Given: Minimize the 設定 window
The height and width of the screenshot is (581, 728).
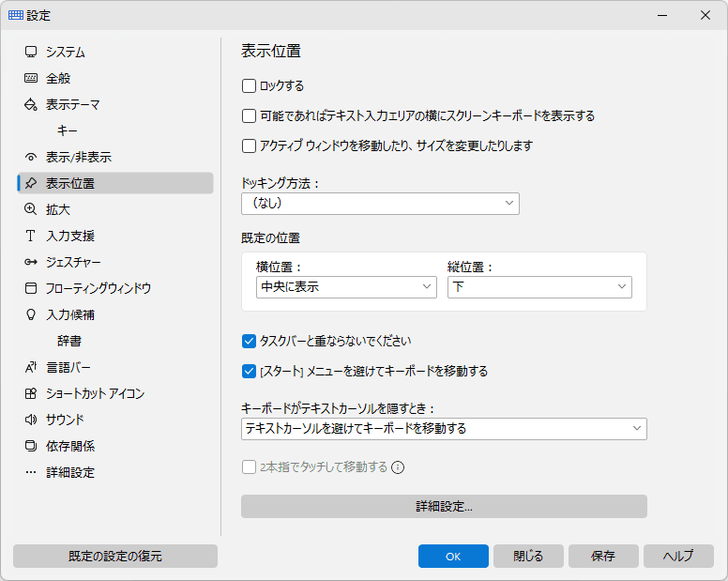Looking at the screenshot, I should point(662,15).
